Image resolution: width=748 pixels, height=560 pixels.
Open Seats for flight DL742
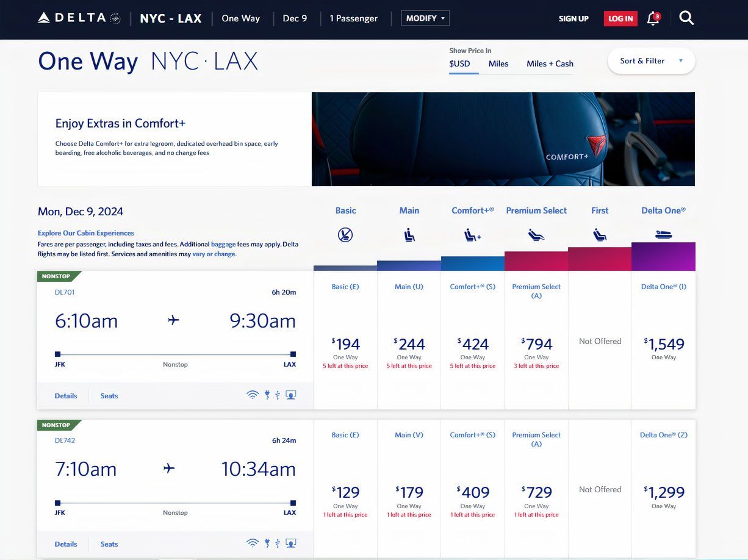109,544
